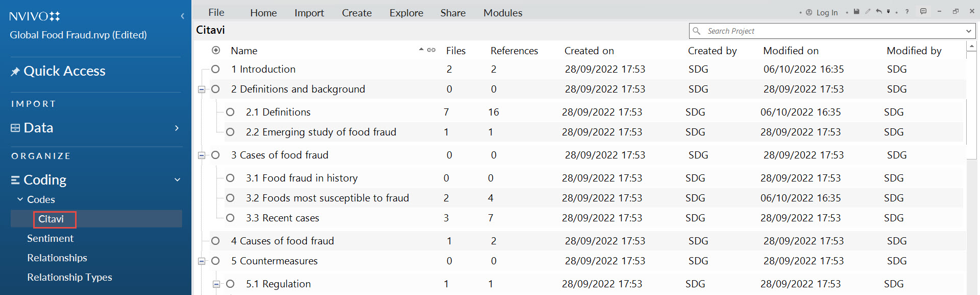This screenshot has height=295, width=980.
Task: Open the feedback speech bubble icon
Action: [x=923, y=11]
